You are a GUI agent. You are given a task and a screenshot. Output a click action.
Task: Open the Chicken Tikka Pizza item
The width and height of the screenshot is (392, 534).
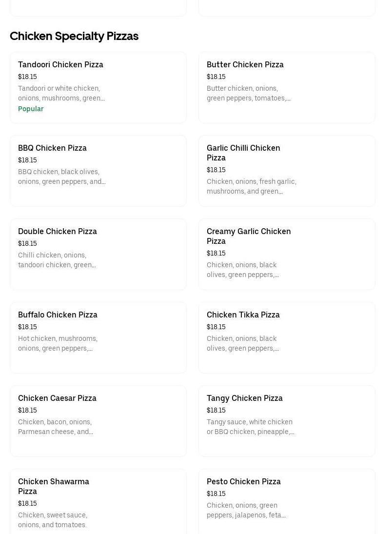[243, 315]
